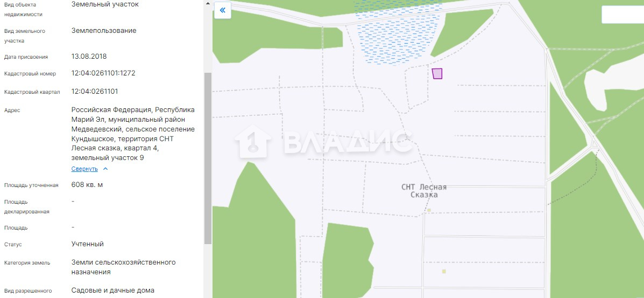
Task: Collapse address using the chevron arrow
Action: pyautogui.click(x=105, y=169)
